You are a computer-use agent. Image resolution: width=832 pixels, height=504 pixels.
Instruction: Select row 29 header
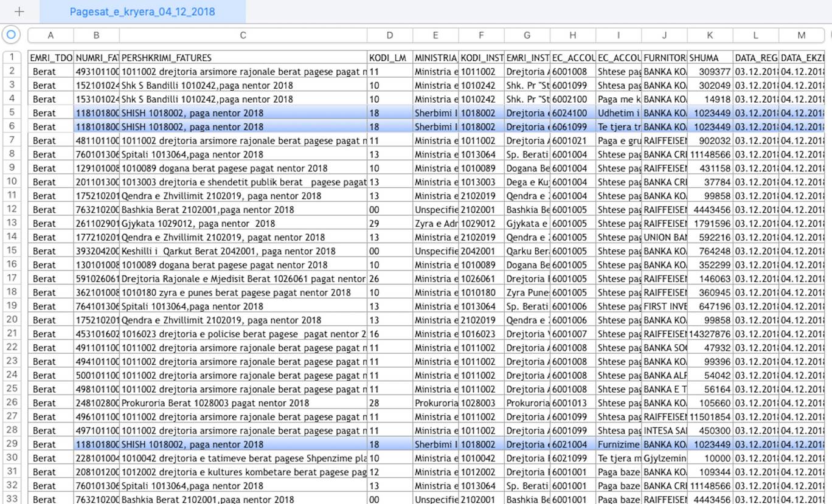point(11,444)
